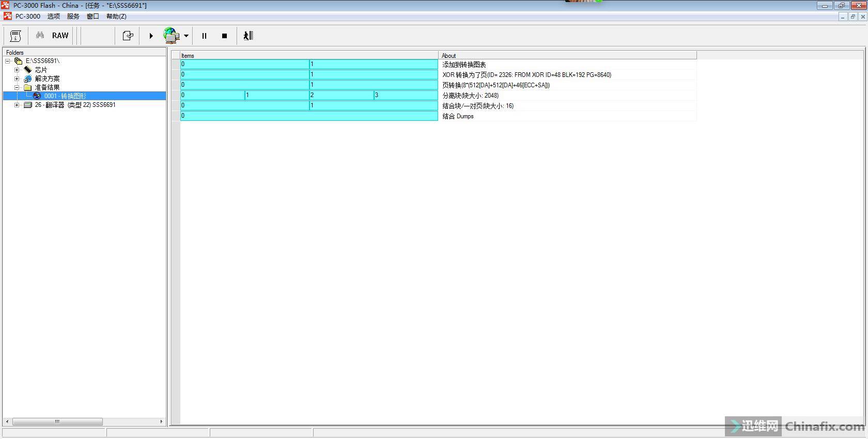Click item cell 1 in XOR 转换为了页 row
Screen dimensions: 868x439
374,74
